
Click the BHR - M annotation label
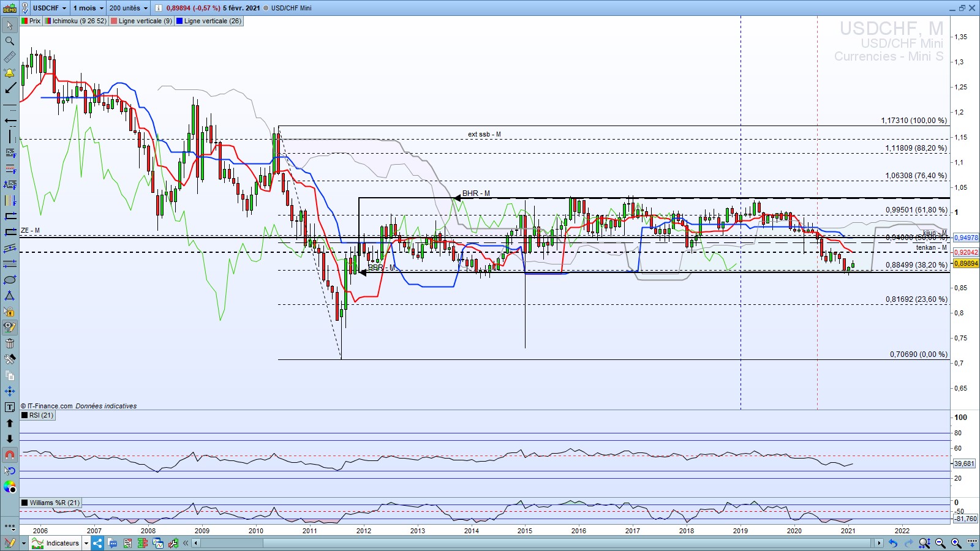click(476, 193)
